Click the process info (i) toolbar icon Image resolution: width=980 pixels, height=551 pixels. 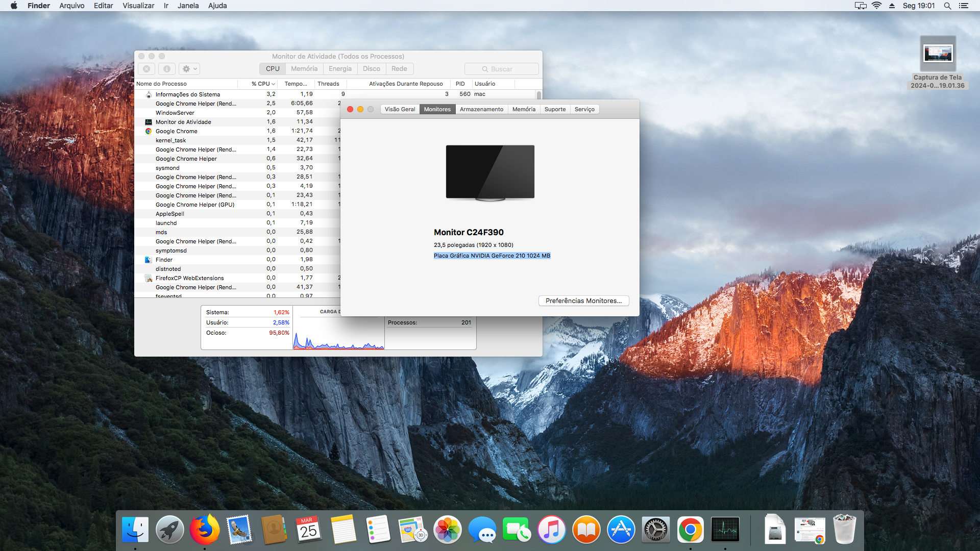click(167, 69)
